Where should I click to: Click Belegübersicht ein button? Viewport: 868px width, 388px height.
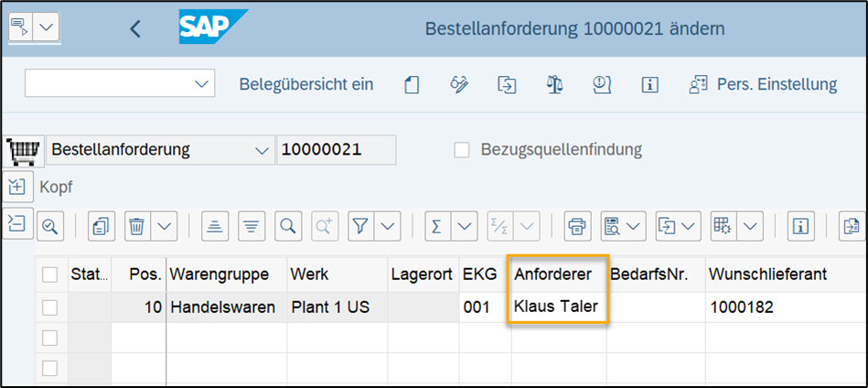[305, 84]
